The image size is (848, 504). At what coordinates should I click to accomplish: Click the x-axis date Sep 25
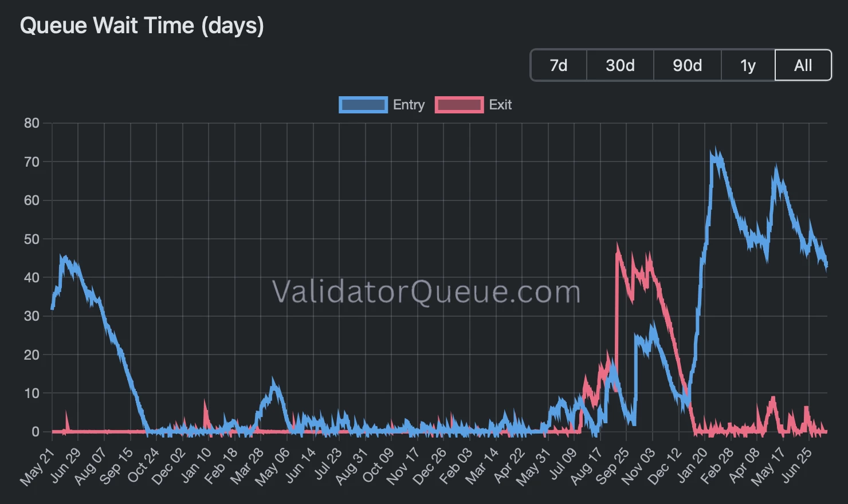pos(612,467)
